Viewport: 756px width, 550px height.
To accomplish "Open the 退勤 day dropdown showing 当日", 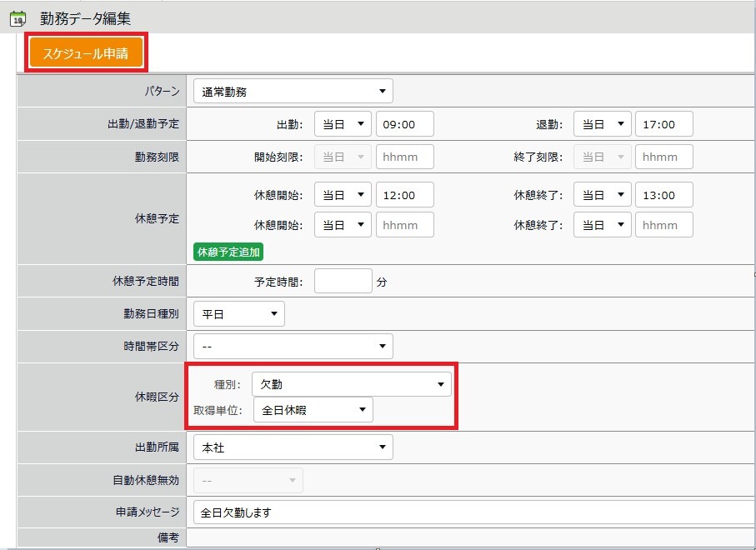I will pos(602,124).
